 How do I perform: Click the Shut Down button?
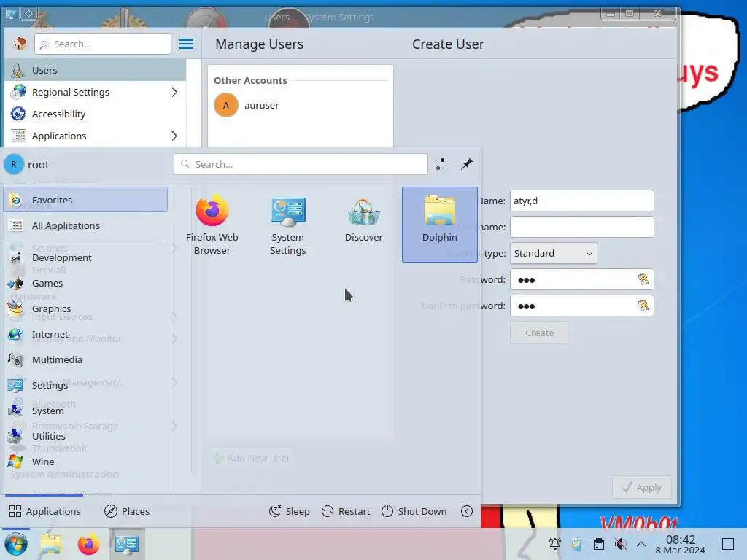click(414, 511)
